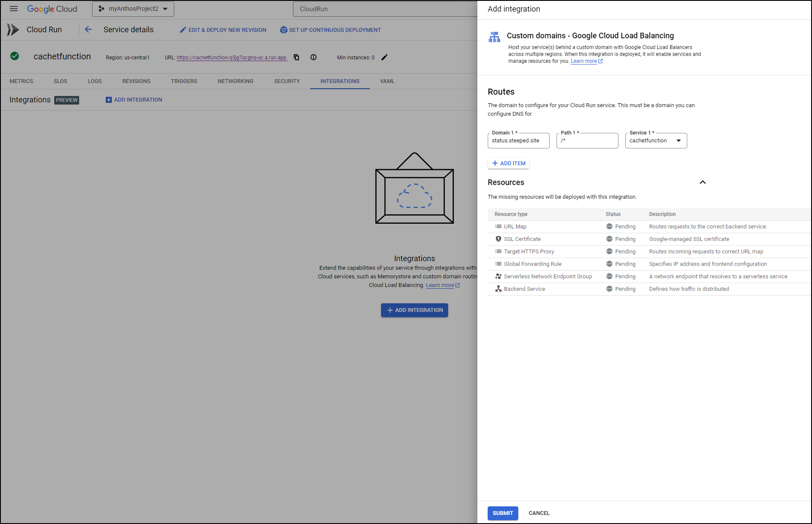Switch to the Metrics tab
The height and width of the screenshot is (524, 812).
click(22, 81)
